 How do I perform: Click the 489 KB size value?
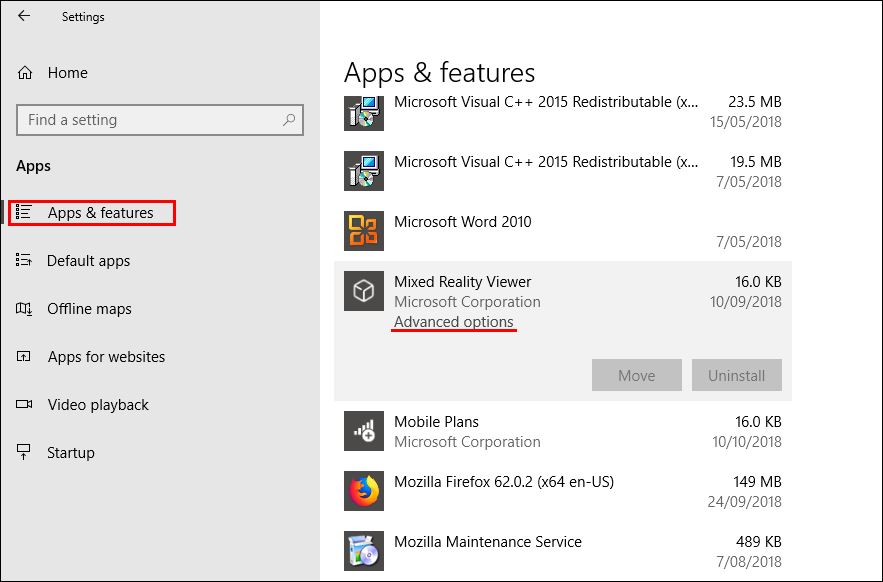tap(759, 542)
